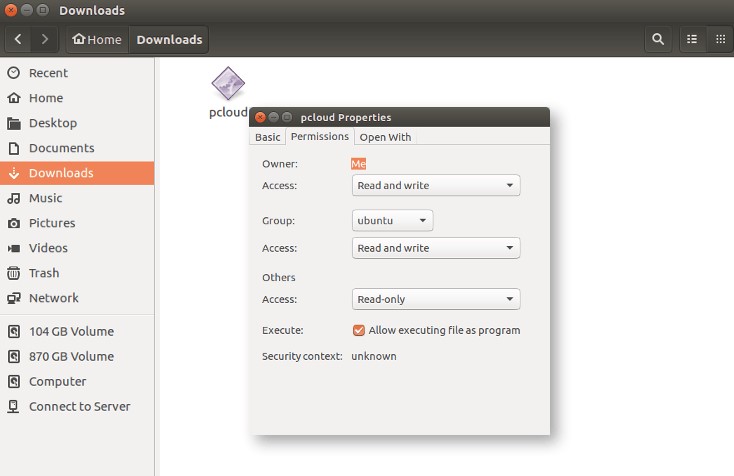Click the highlighted Owner value Me
The height and width of the screenshot is (476, 734).
359,164
